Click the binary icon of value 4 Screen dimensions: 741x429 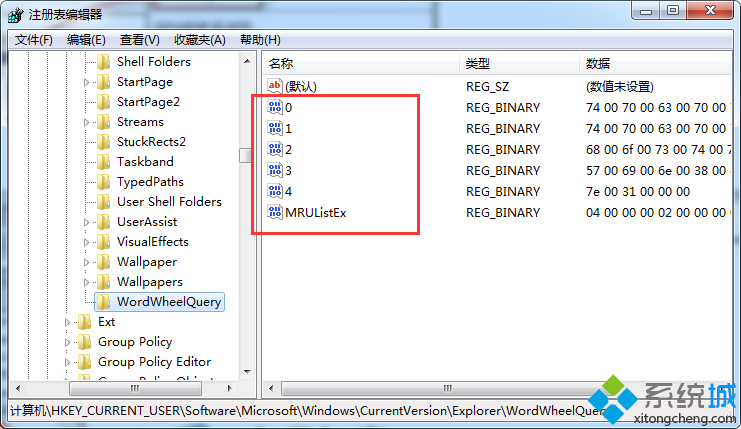point(275,191)
